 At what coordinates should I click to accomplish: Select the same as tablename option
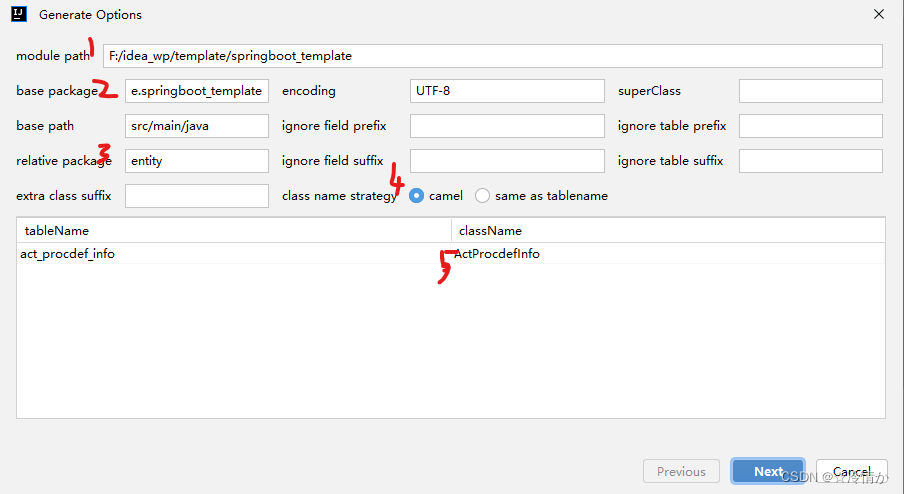(483, 196)
